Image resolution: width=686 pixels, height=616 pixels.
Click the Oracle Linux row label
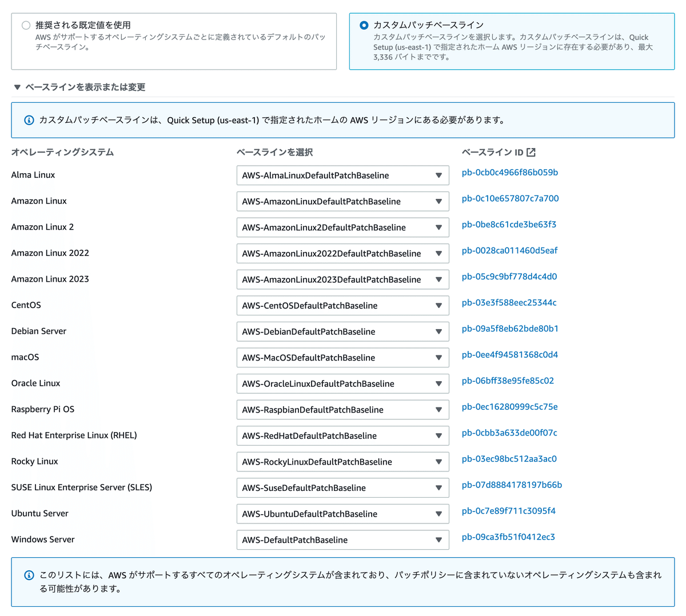click(35, 383)
